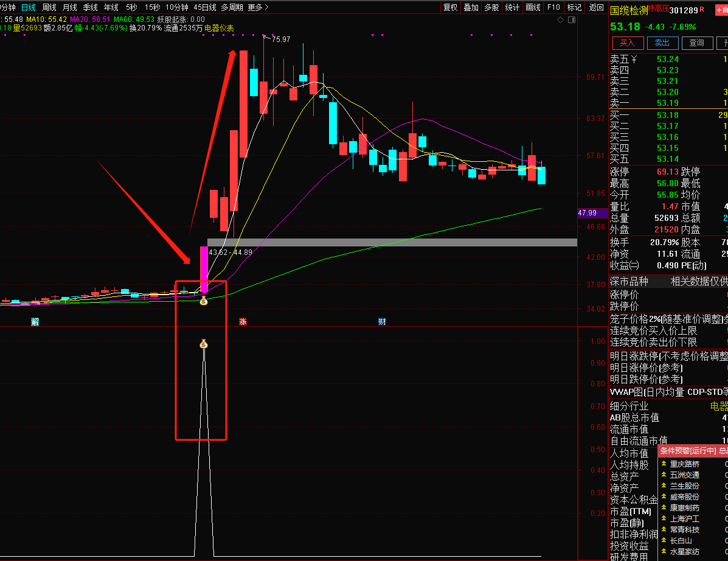The height and width of the screenshot is (561, 728).
Task: Toggle the side panel layout icon
Action: (572, 20)
